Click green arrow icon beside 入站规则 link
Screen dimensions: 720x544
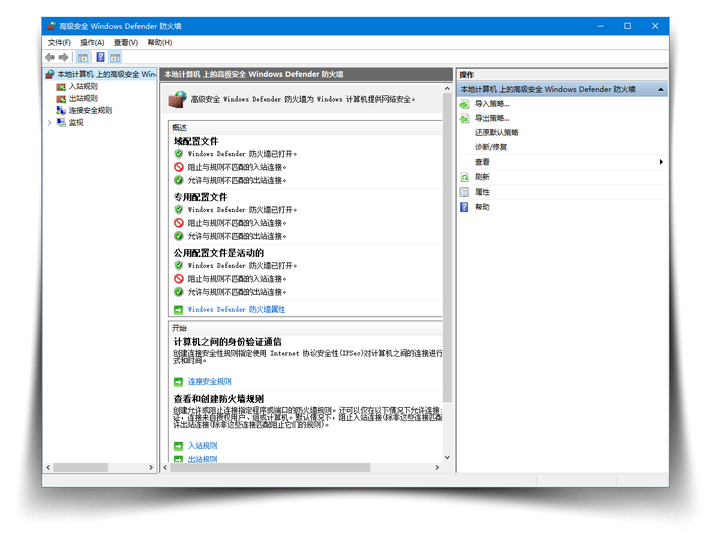[178, 446]
